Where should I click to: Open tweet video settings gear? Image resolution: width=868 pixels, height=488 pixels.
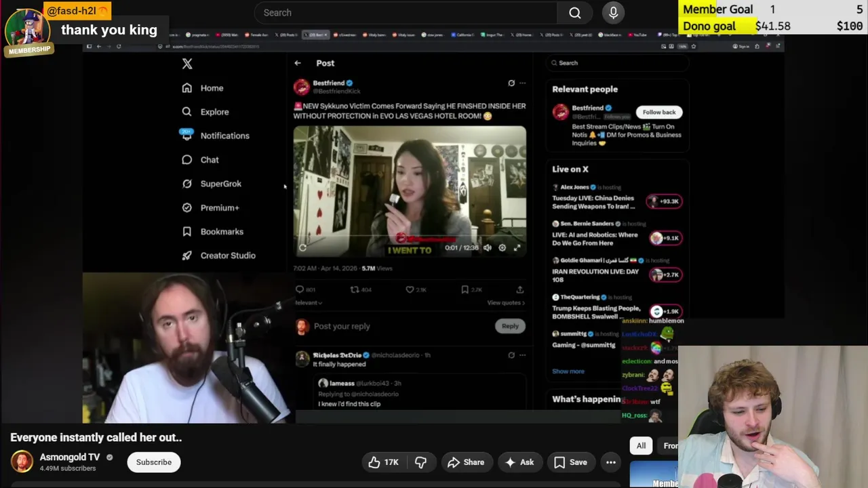pyautogui.click(x=502, y=247)
